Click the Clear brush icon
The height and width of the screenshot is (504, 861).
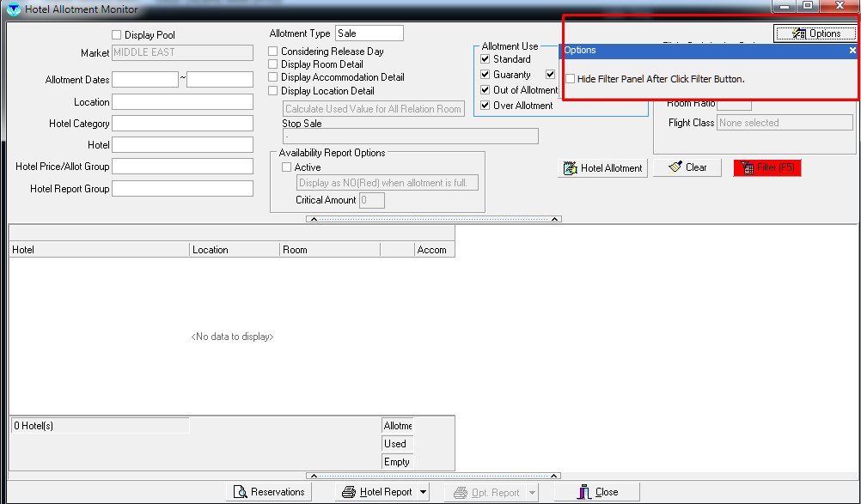click(x=675, y=167)
